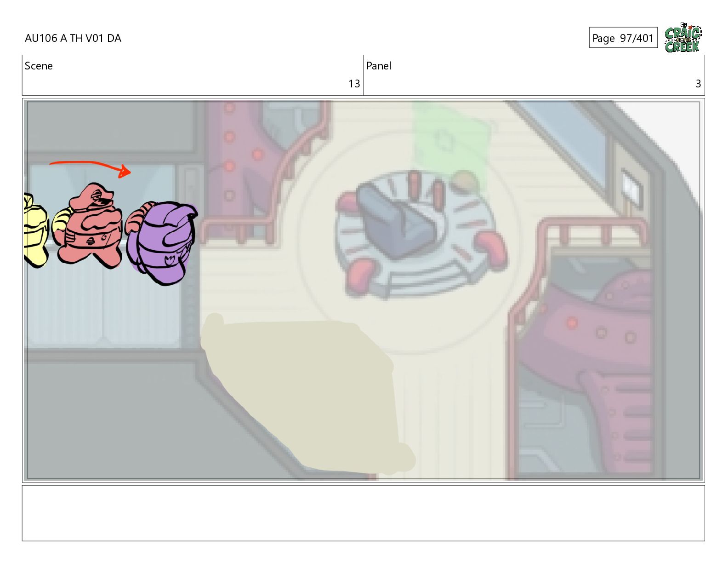This screenshot has width=728, height=563.
Task: Click the storyboard panel drawing
Action: click(x=363, y=290)
